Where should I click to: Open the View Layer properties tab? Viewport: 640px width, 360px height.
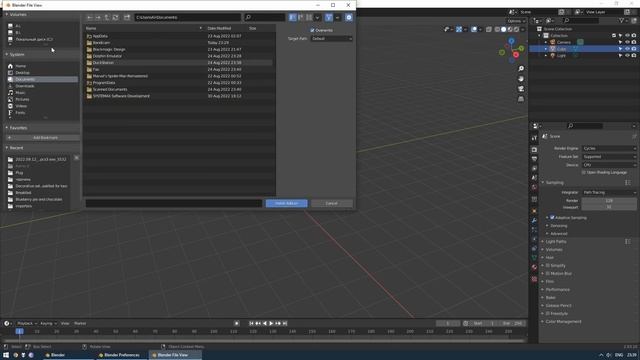[x=534, y=168]
